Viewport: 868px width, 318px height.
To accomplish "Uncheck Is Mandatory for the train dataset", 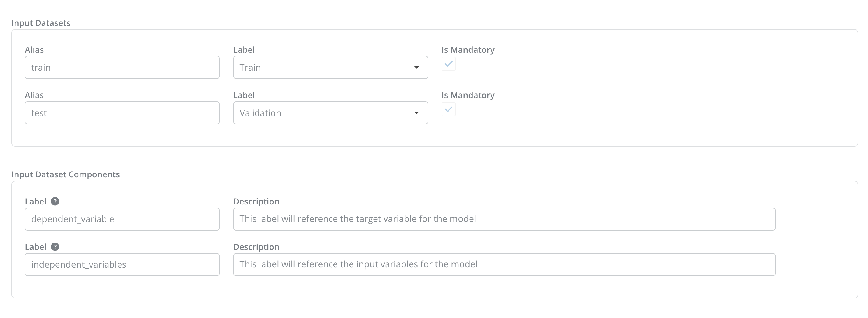I will point(448,64).
